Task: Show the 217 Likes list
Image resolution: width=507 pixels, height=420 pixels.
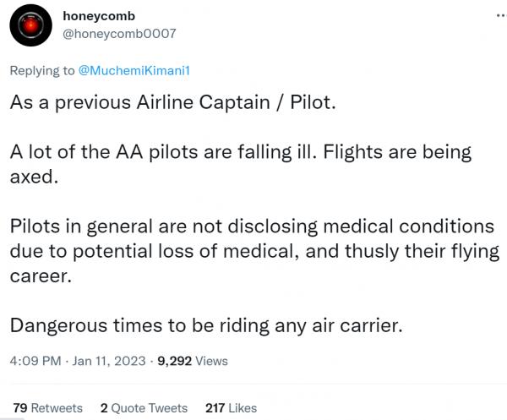Action: tap(231, 407)
